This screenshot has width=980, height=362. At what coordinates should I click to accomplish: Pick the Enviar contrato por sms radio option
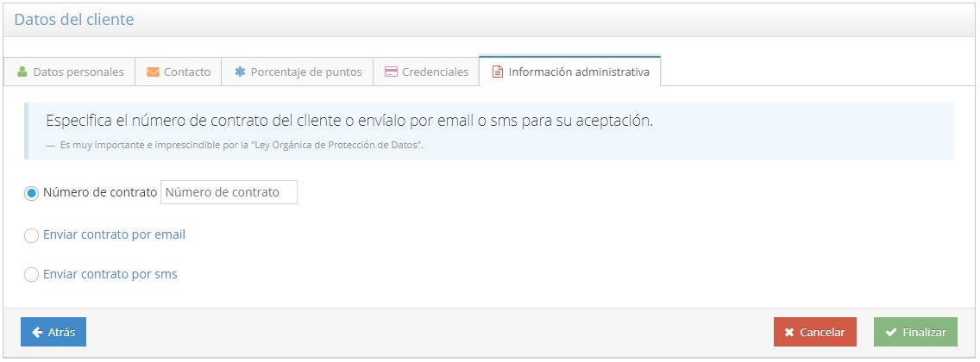pyautogui.click(x=32, y=275)
